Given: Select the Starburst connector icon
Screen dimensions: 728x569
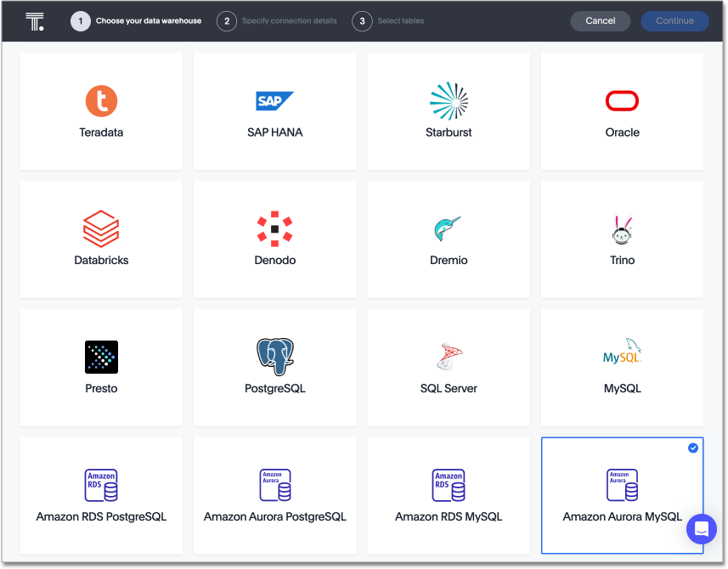Looking at the screenshot, I should coord(449,99).
